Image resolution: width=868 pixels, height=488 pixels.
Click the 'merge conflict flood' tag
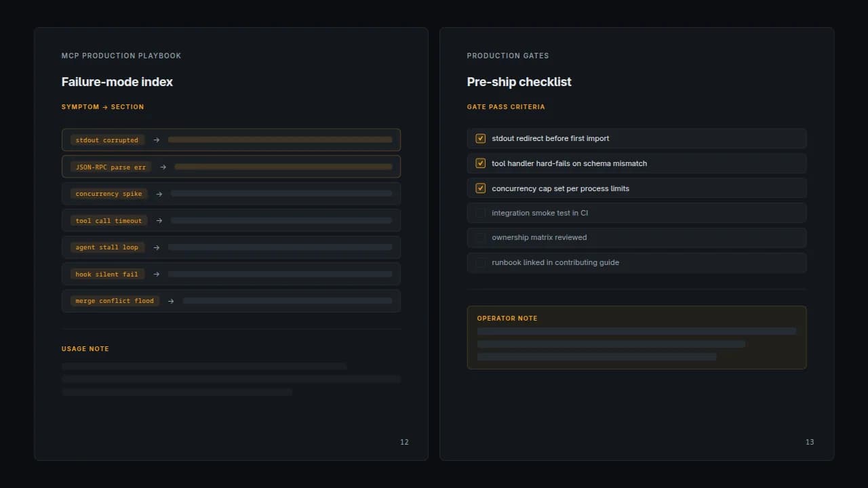(115, 301)
